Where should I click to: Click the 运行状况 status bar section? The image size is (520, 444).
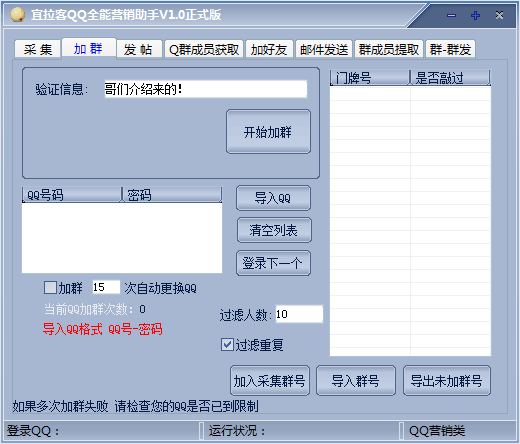coord(302,431)
